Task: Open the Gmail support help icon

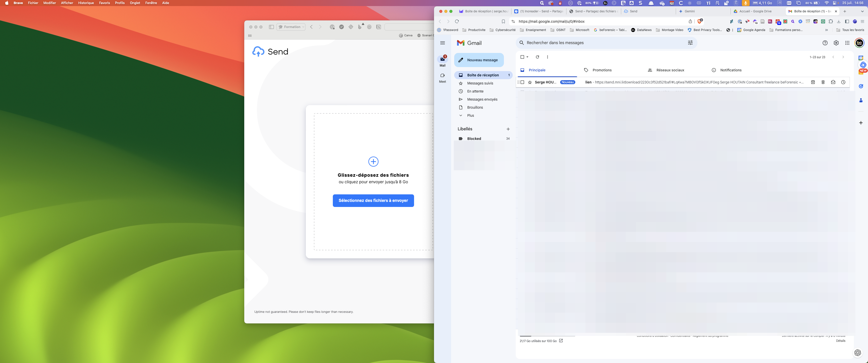Action: (x=825, y=43)
